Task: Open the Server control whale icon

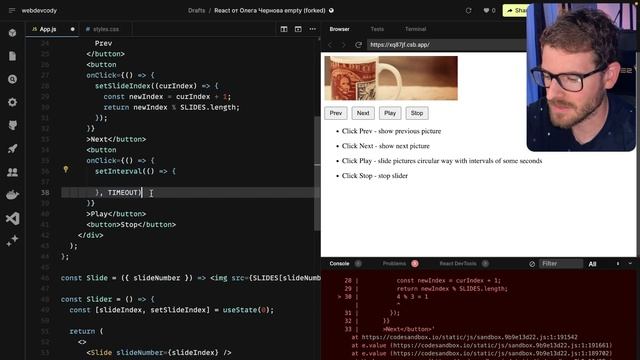Action: pos(12,195)
